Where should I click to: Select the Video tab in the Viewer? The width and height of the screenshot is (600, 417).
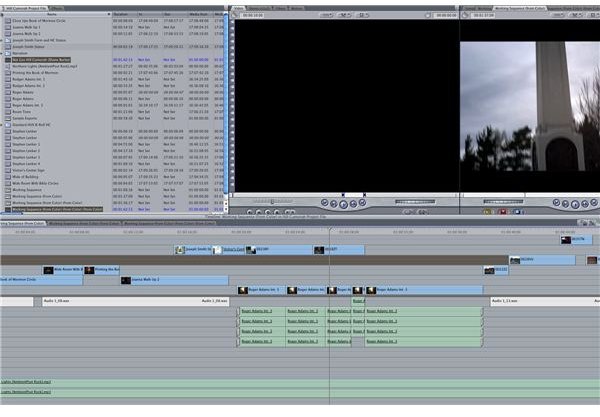(x=238, y=8)
